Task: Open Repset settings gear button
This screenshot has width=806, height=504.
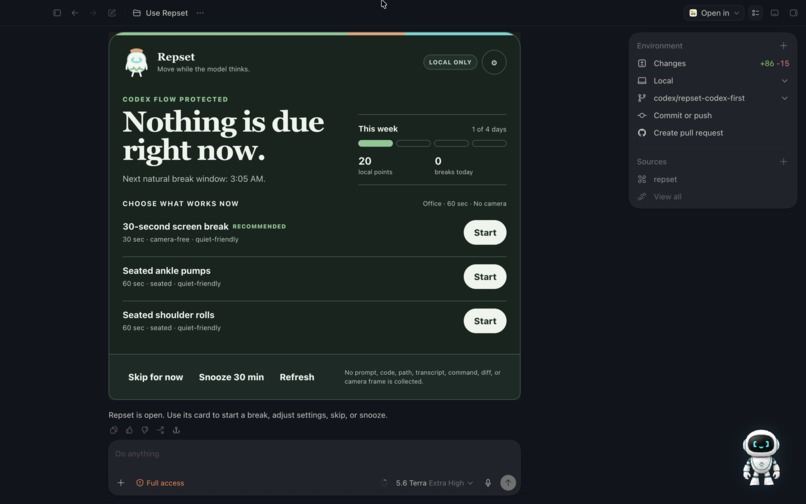Action: tap(494, 63)
